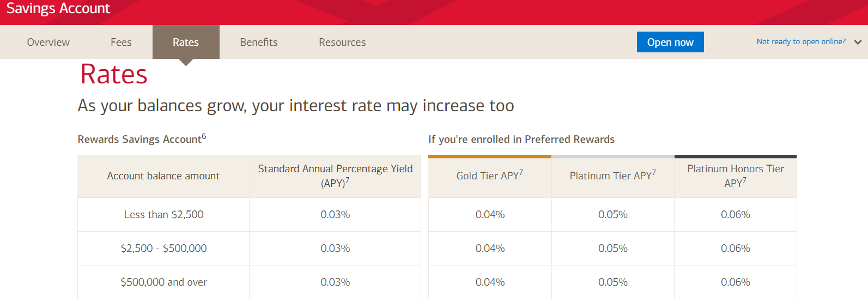Screen dimensions: 868x302
Task: Click the 'Account balance amount' column header
Action: (163, 176)
